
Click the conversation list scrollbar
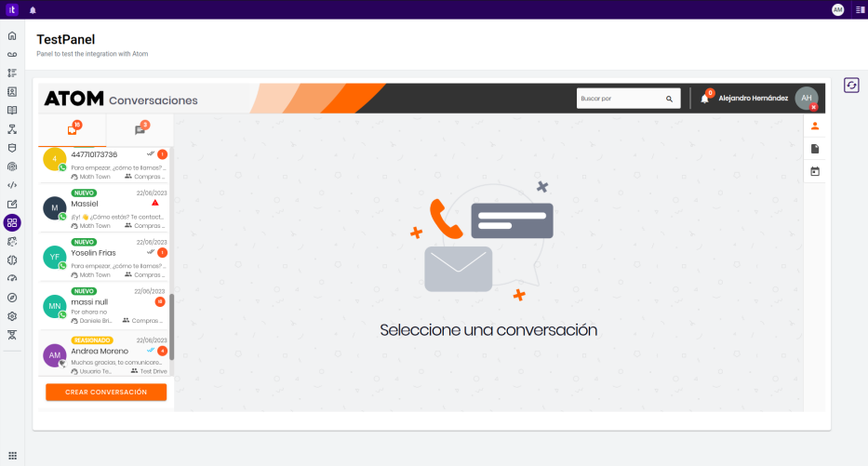click(x=171, y=326)
